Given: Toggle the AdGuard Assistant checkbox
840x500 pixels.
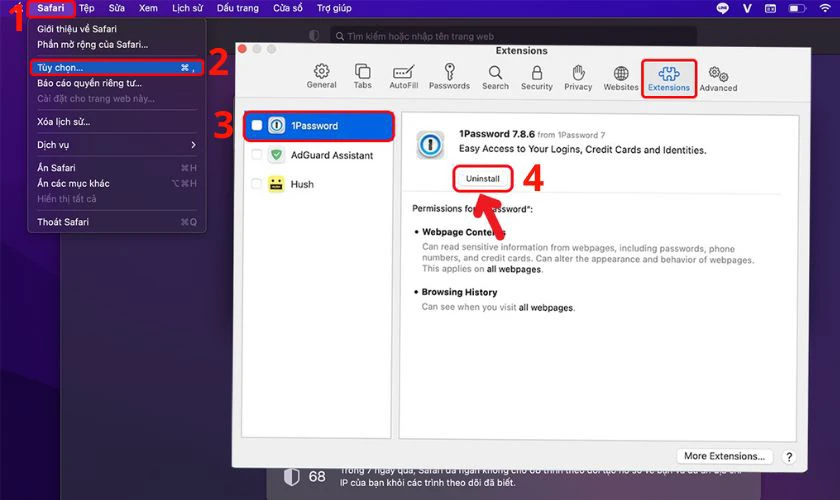Looking at the screenshot, I should coord(257,154).
